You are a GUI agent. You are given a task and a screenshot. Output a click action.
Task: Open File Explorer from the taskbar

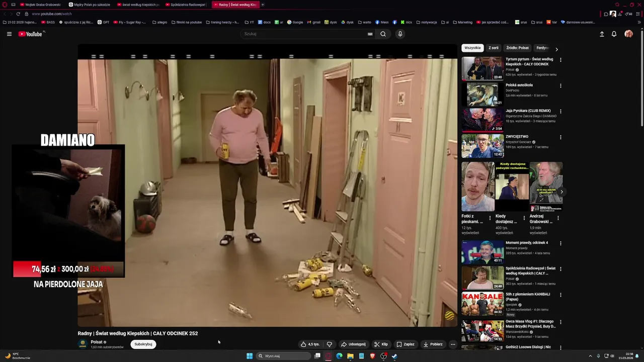(x=350, y=356)
